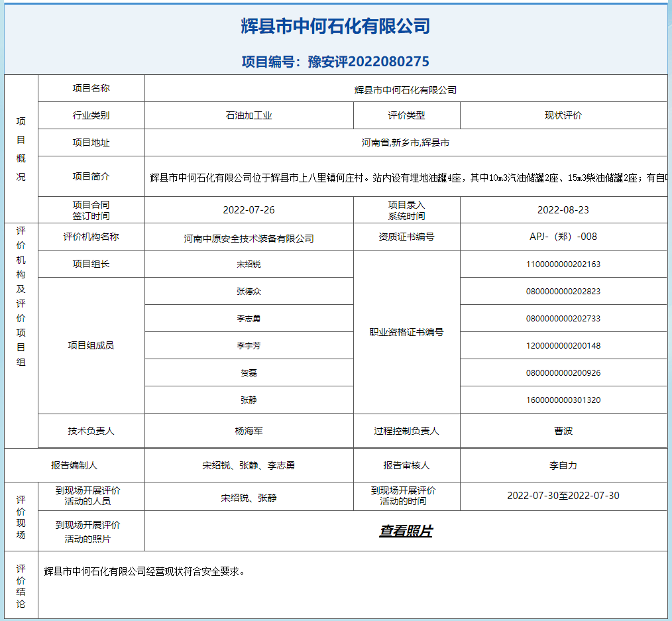Select member name 贺磊
The width and height of the screenshot is (672, 621).
tap(249, 373)
